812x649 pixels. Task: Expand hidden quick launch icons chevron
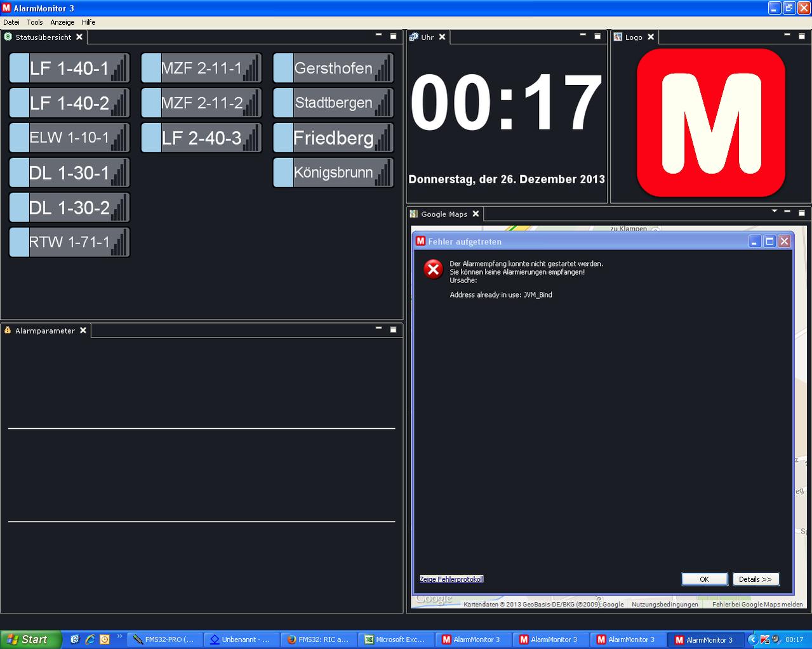click(x=119, y=636)
